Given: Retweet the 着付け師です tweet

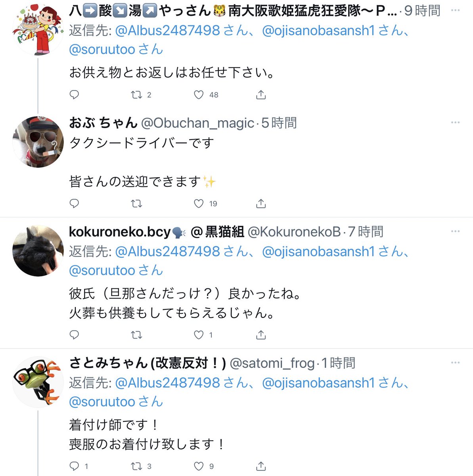Looking at the screenshot, I should tap(136, 466).
